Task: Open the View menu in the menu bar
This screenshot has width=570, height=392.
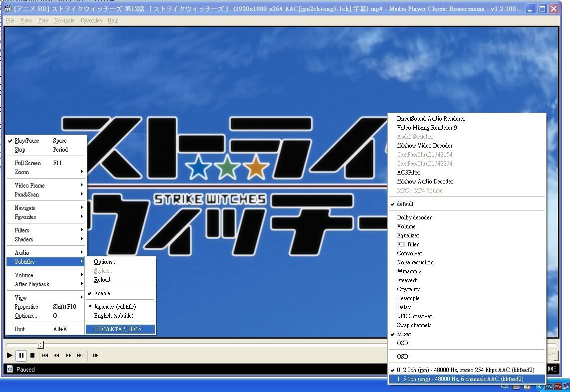Action: (26, 20)
